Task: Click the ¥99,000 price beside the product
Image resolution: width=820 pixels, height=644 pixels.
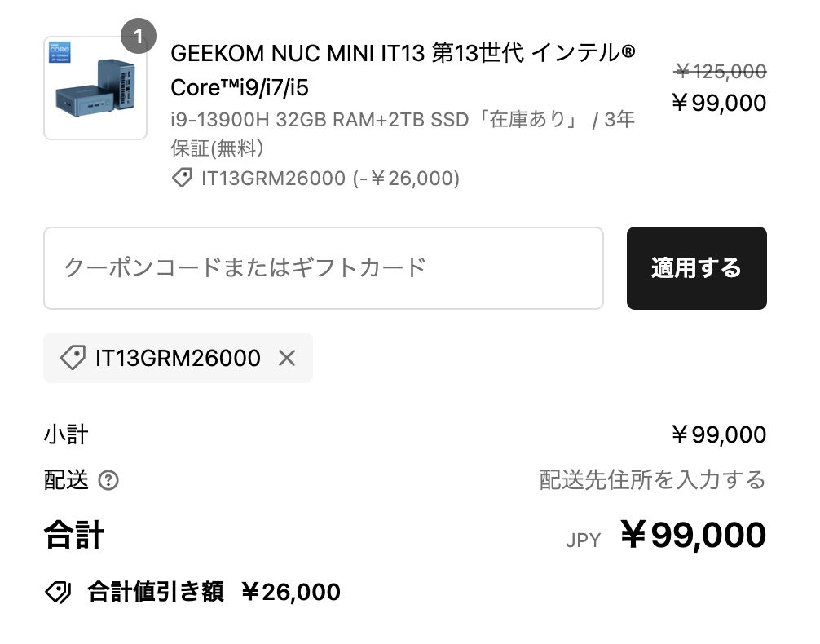Action: [718, 103]
